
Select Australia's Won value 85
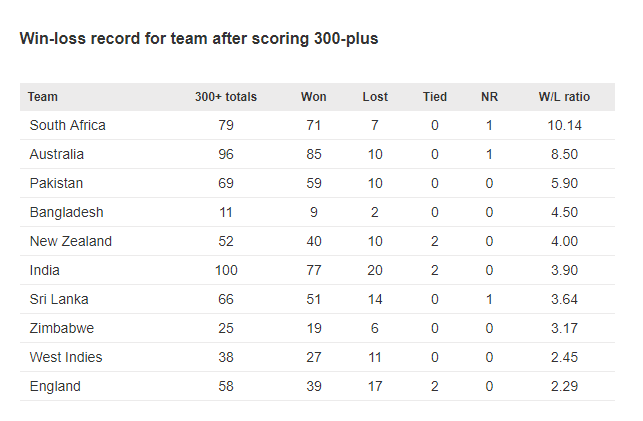point(314,155)
